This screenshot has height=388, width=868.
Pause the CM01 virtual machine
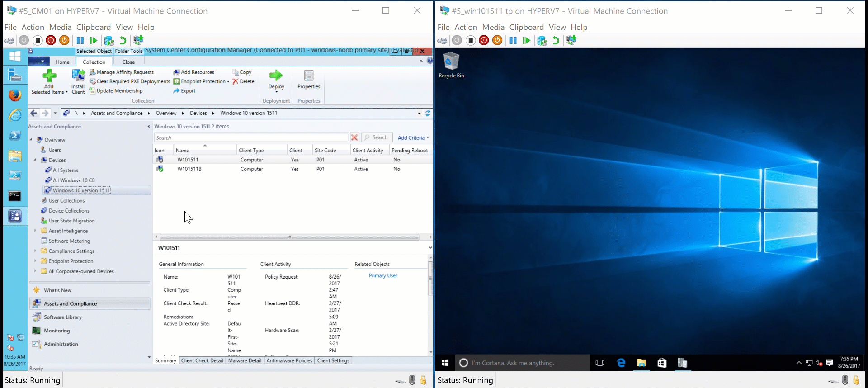[x=80, y=40]
